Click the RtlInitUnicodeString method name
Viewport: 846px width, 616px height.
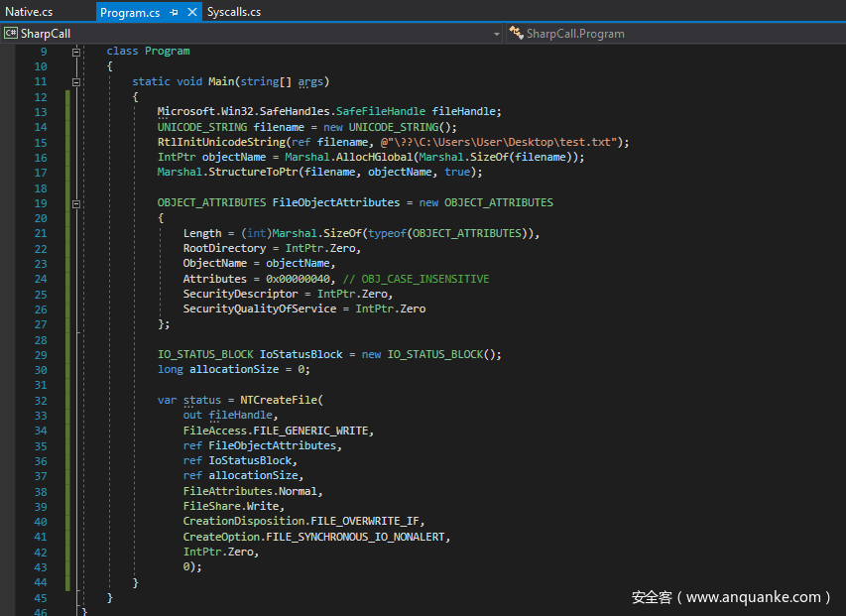click(x=220, y=142)
